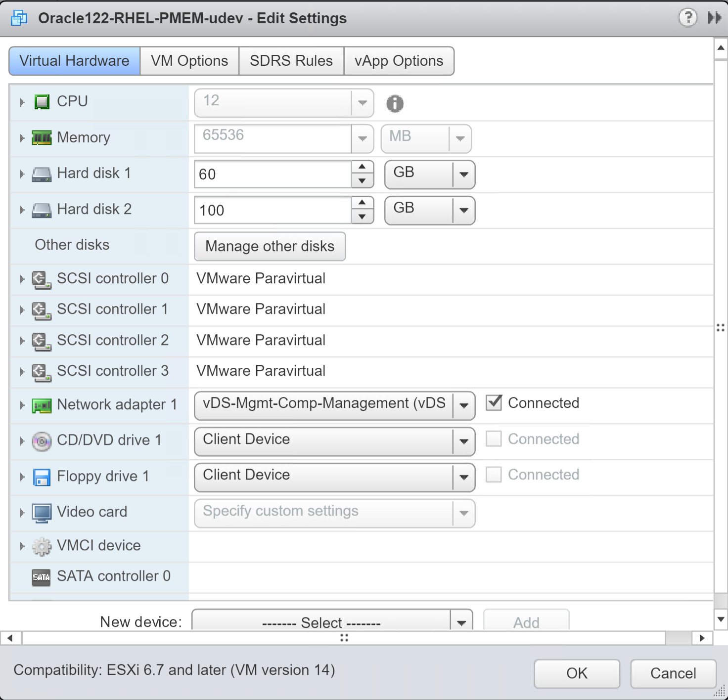Click the Video card monitor icon

[42, 513]
